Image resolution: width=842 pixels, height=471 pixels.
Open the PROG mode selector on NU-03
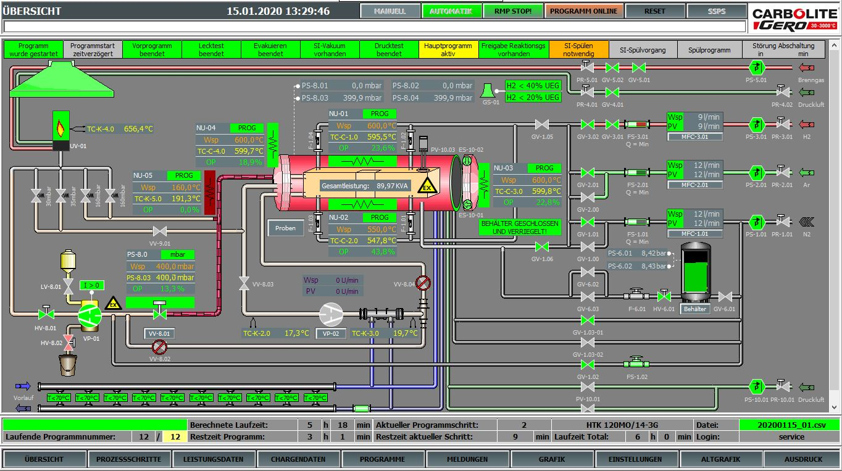(x=543, y=168)
